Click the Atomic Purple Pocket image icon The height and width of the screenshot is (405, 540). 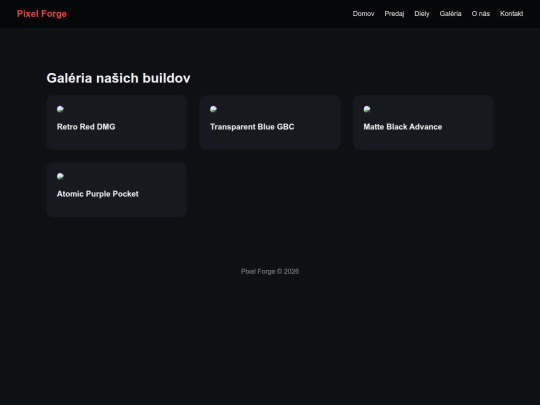(x=60, y=177)
